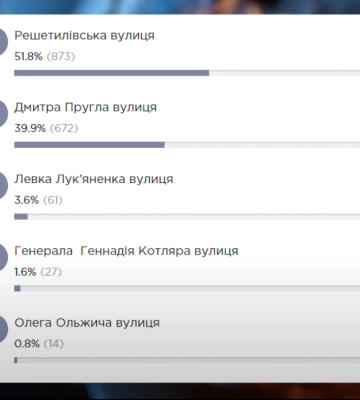Click the 51.8% progress bar
Viewport: 360px width, 400px height.
click(187, 73)
